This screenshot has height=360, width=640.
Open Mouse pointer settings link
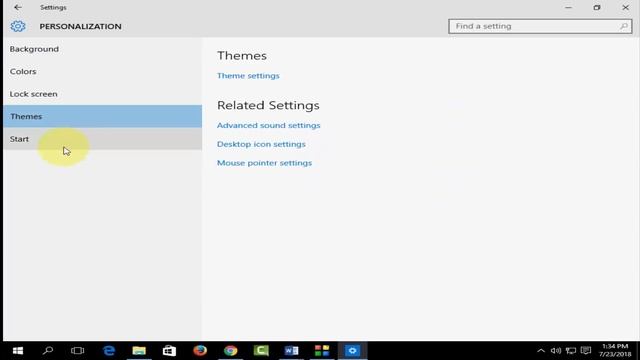click(x=264, y=163)
